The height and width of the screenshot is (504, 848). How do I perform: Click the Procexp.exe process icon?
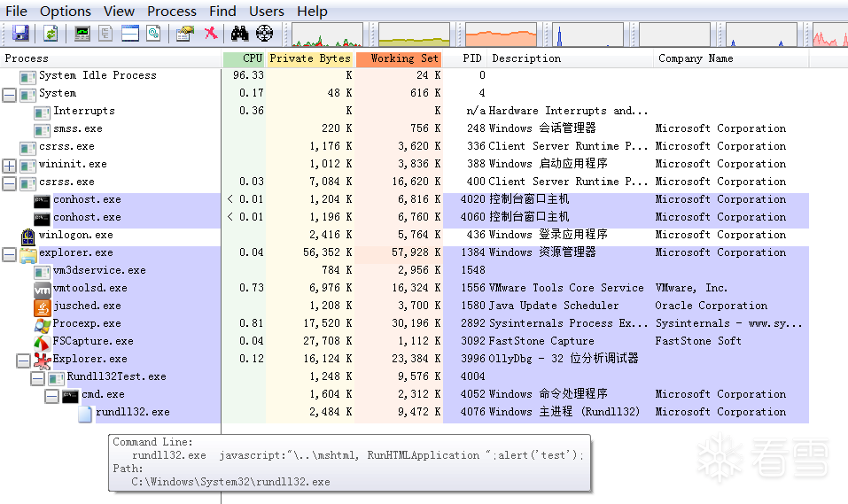(x=43, y=326)
